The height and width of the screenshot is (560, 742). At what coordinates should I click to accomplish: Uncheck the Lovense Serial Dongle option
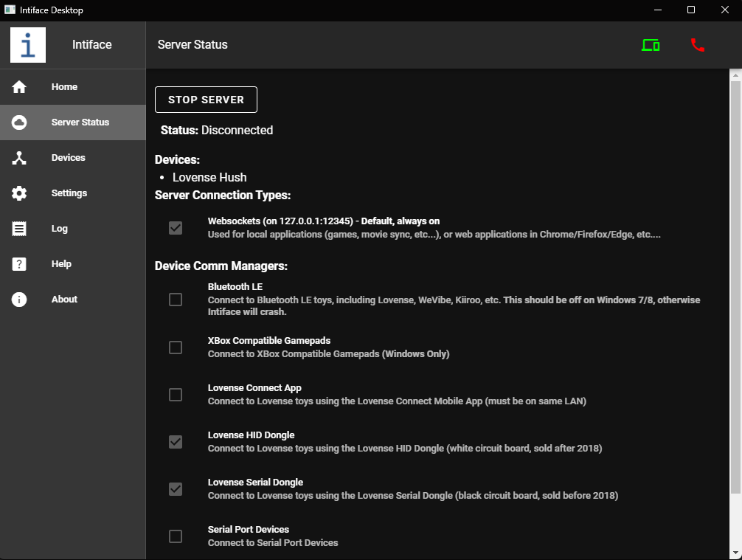[x=176, y=489]
